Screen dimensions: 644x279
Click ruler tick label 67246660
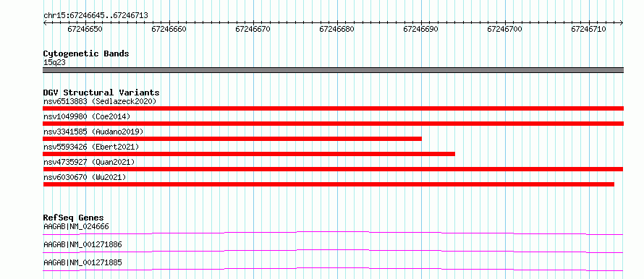click(x=169, y=30)
